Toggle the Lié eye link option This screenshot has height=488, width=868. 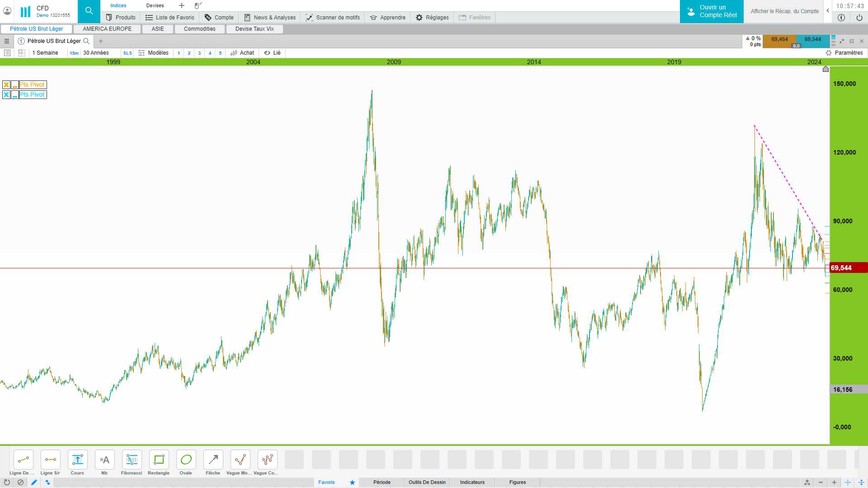pos(273,53)
